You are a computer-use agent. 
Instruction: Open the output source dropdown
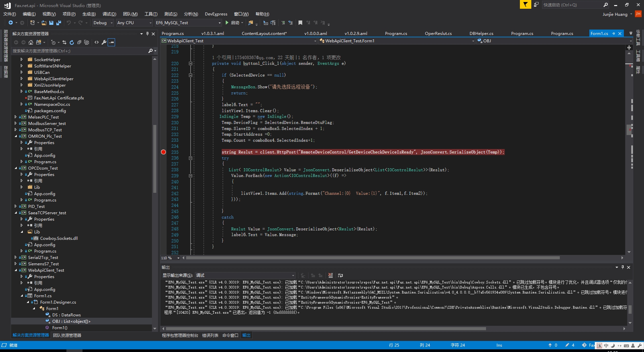[245, 275]
